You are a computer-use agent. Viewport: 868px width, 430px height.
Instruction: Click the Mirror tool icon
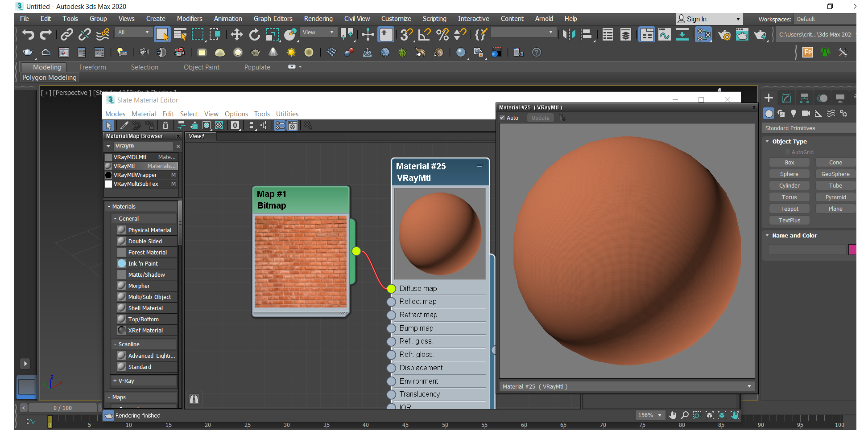tap(569, 34)
